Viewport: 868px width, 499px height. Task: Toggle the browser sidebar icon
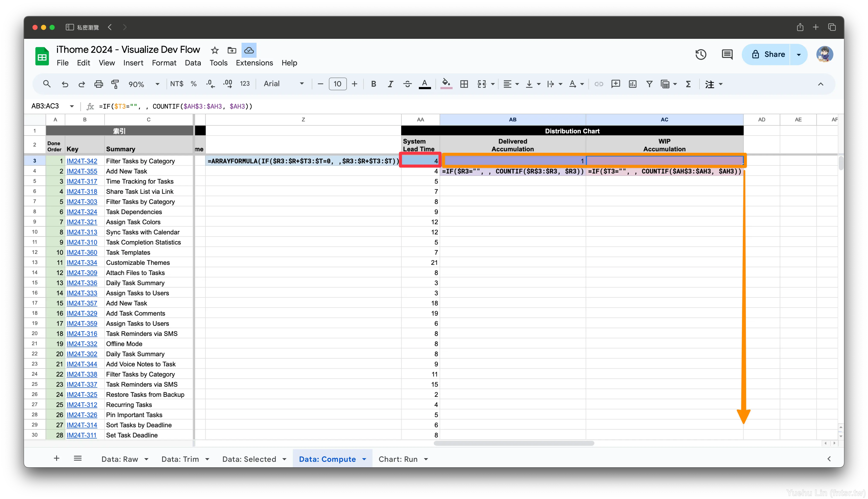pyautogui.click(x=69, y=27)
